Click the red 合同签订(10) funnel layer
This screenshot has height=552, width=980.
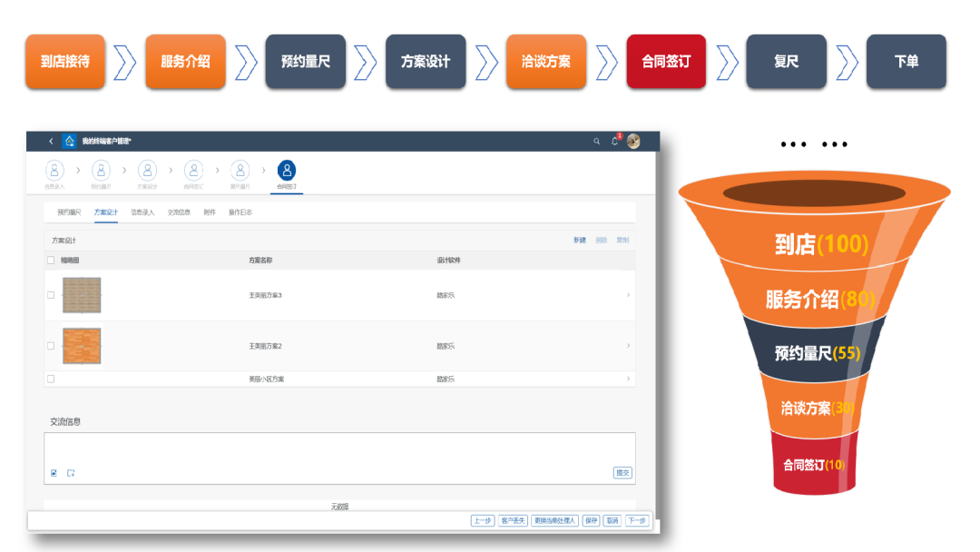(814, 465)
